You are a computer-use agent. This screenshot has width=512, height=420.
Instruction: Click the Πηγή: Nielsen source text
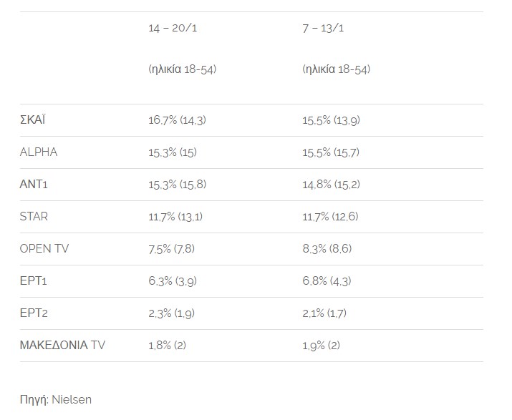(x=56, y=400)
